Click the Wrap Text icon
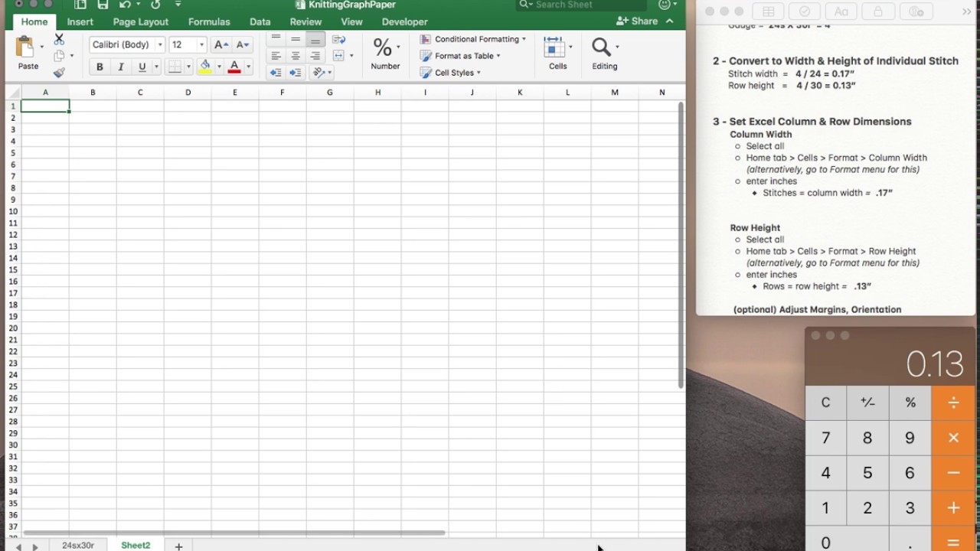This screenshot has width=980, height=551. click(339, 39)
